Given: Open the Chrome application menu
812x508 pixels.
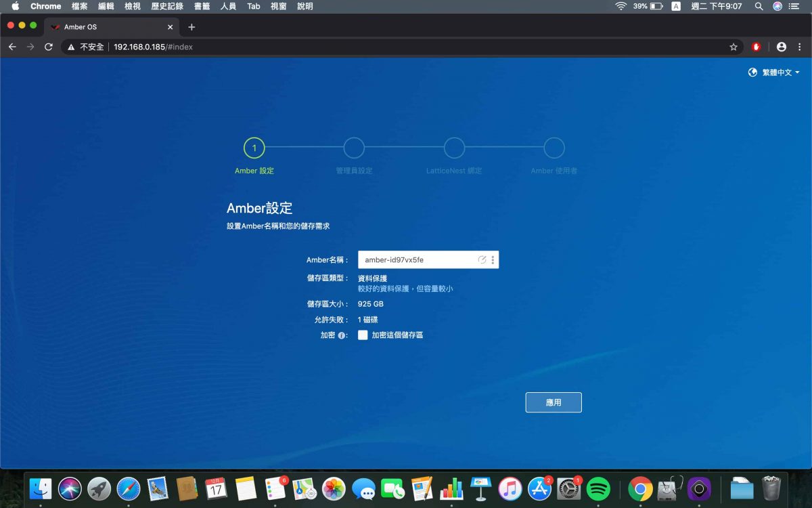Looking at the screenshot, I should [x=46, y=6].
